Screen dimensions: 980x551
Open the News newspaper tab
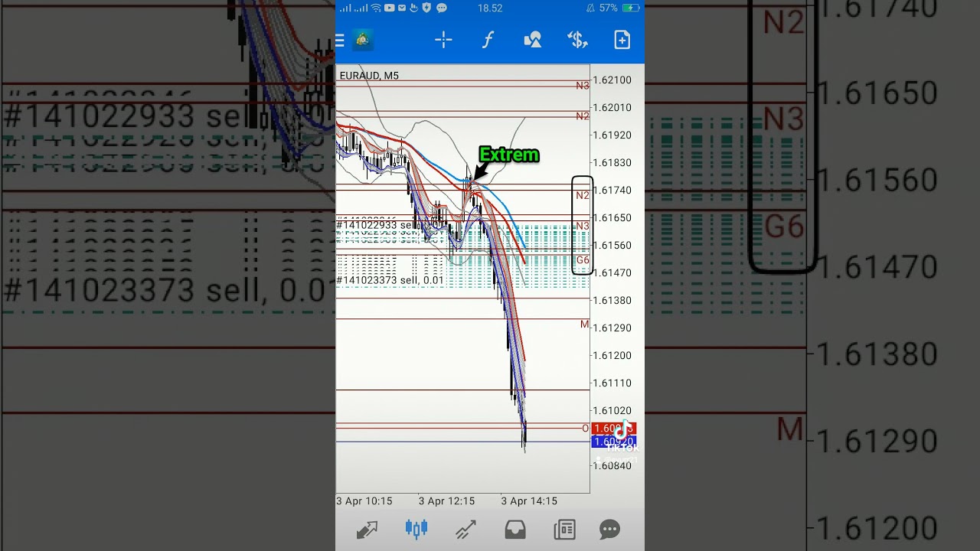[564, 530]
